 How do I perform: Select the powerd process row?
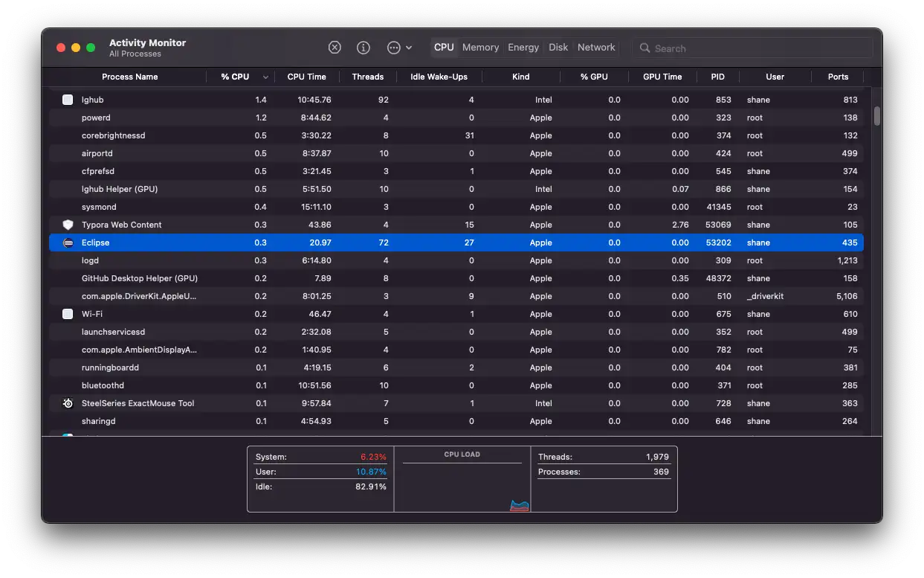point(456,118)
